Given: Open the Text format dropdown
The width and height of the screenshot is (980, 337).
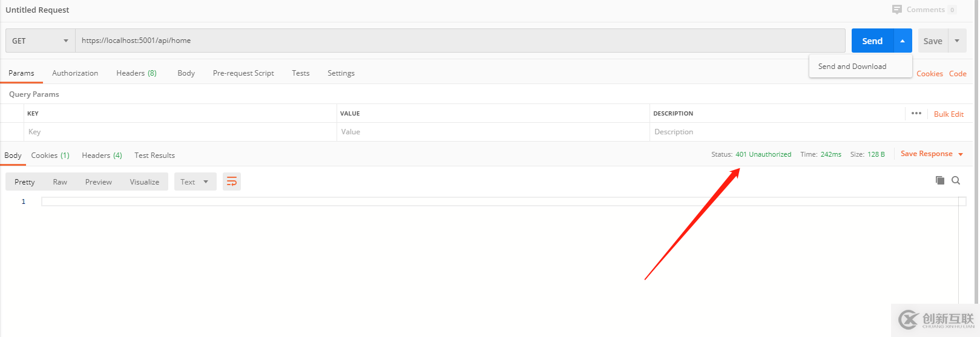Looking at the screenshot, I should (195, 182).
